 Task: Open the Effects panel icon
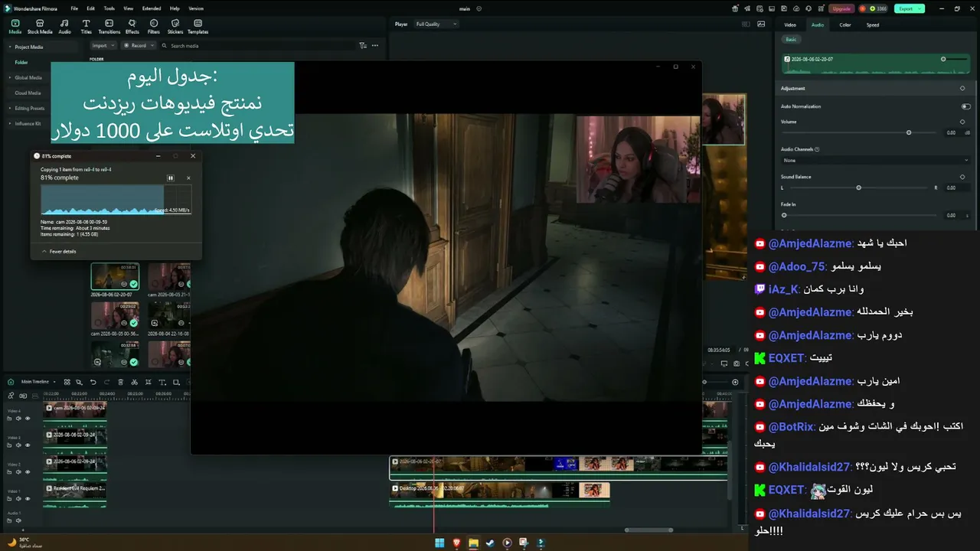(x=132, y=27)
